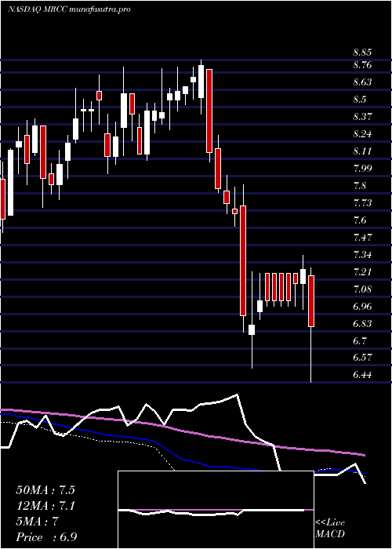Click the 6.57 price axis label

point(362,358)
